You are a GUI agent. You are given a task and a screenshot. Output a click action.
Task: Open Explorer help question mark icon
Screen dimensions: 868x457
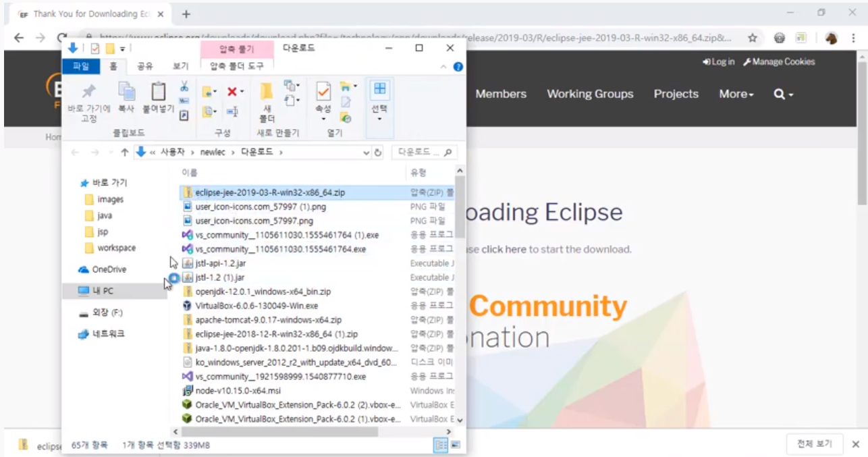(x=458, y=67)
